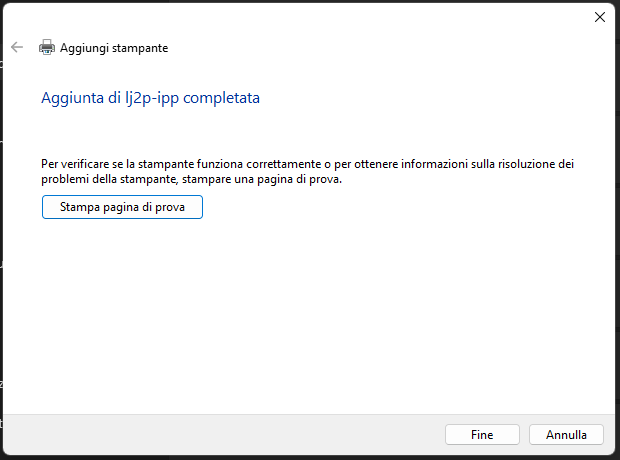
Task: Click empty white area below test page button
Action: pyautogui.click(x=308, y=316)
